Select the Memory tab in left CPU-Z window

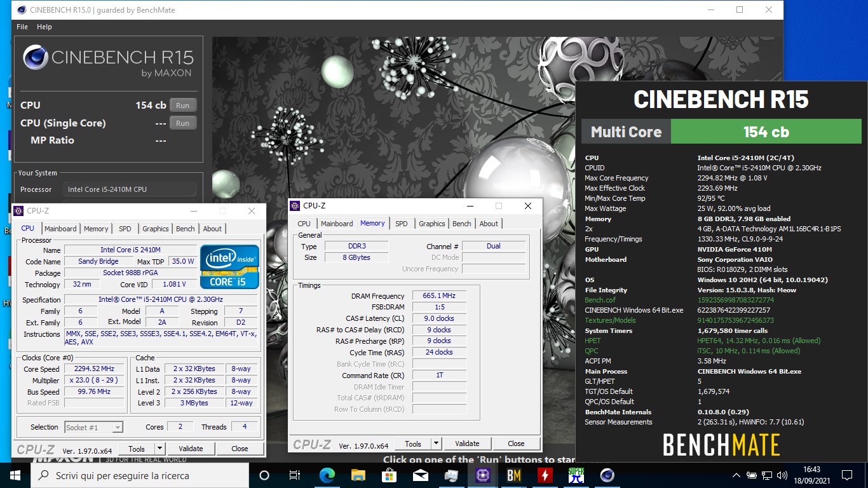click(96, 229)
